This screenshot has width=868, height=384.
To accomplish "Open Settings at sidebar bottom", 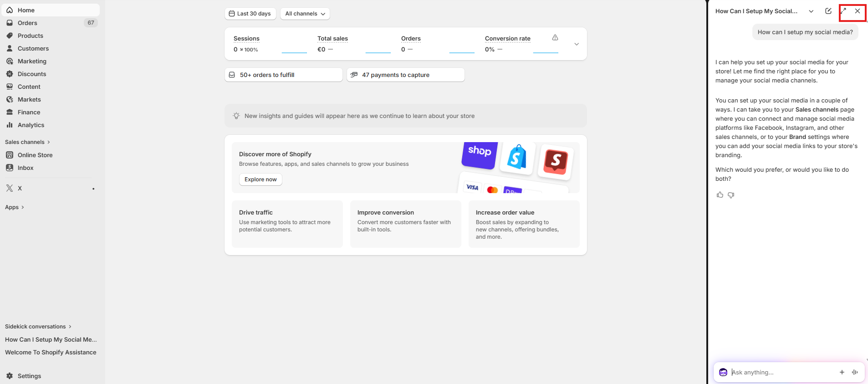I will (51, 376).
